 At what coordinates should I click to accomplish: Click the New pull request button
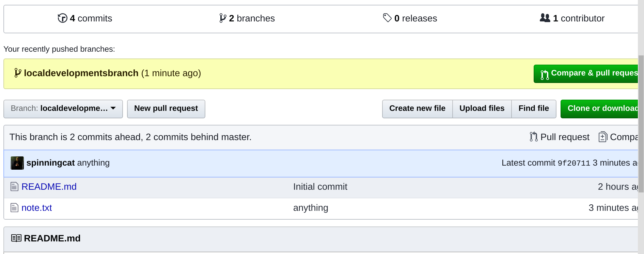coord(166,109)
